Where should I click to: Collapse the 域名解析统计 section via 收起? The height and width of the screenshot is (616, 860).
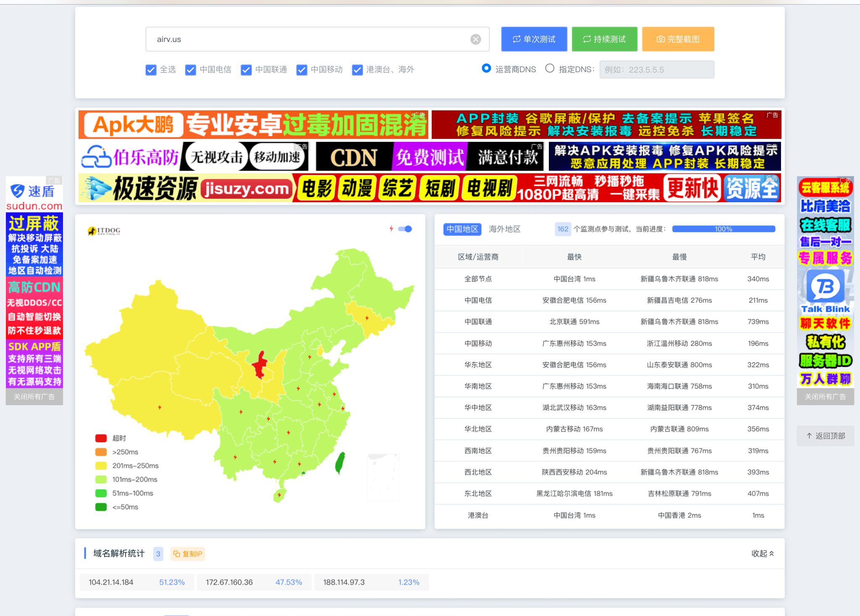point(762,553)
